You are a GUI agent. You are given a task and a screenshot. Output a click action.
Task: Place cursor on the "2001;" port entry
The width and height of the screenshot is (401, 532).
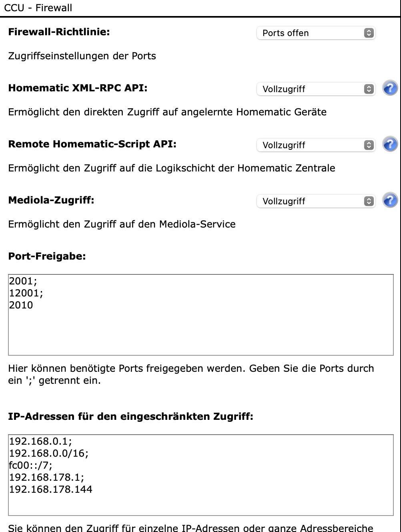pos(23,281)
